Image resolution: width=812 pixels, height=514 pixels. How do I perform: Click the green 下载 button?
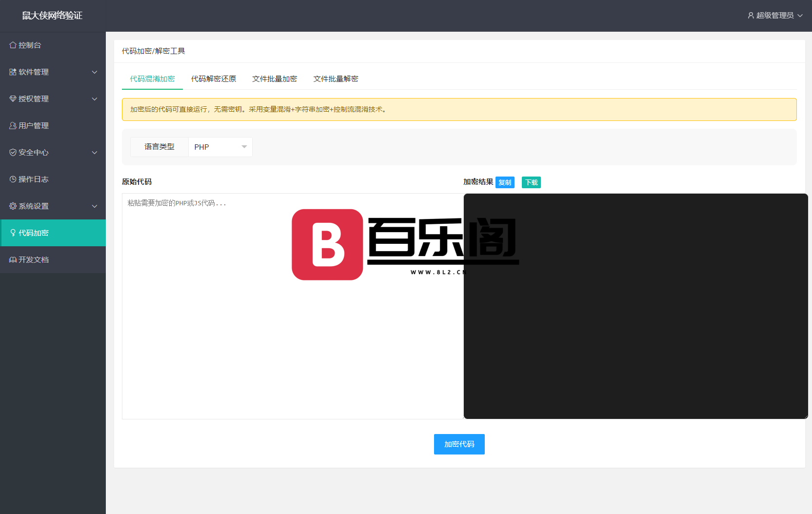click(x=531, y=182)
